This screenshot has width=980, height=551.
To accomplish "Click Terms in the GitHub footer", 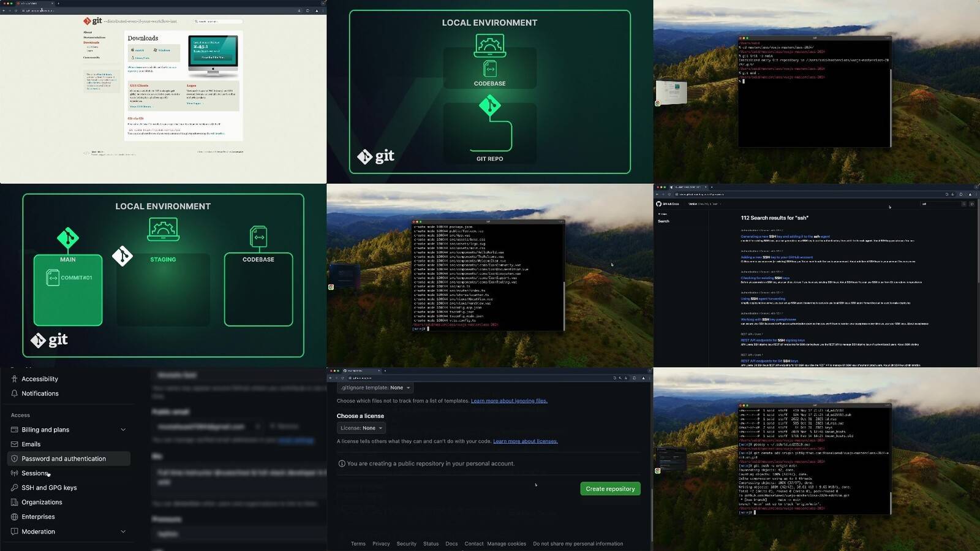I will tap(358, 544).
